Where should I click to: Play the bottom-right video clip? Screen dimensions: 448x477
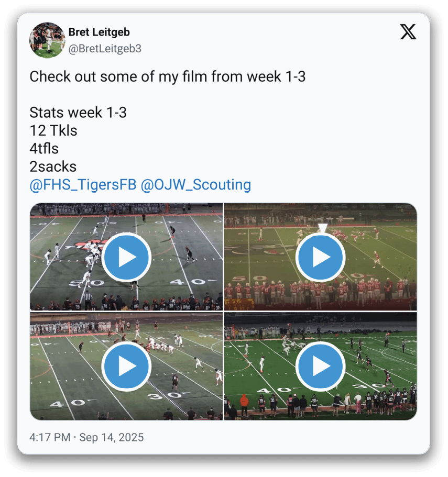pos(320,366)
